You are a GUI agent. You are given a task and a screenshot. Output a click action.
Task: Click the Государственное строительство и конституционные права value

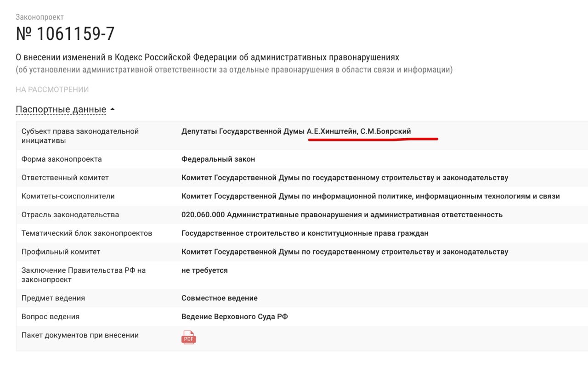(305, 233)
